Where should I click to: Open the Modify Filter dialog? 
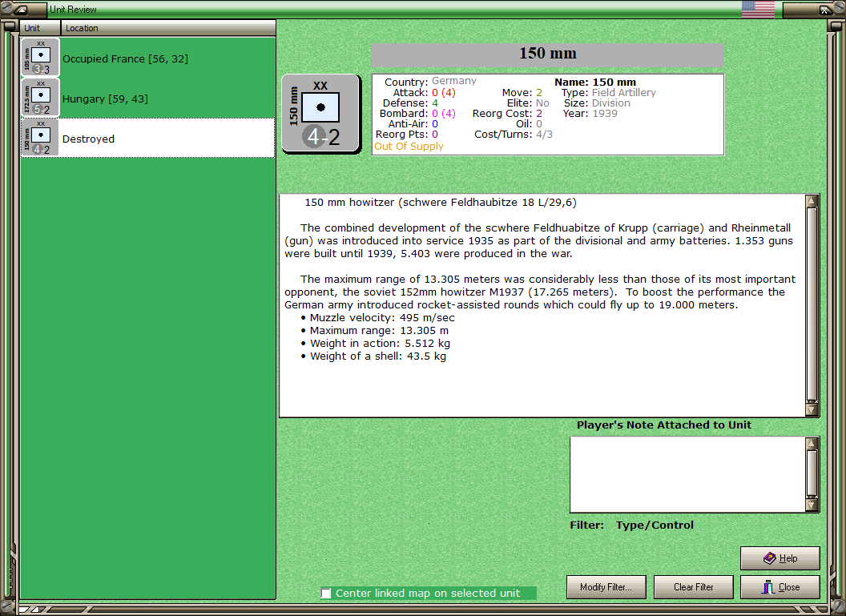[x=606, y=587]
